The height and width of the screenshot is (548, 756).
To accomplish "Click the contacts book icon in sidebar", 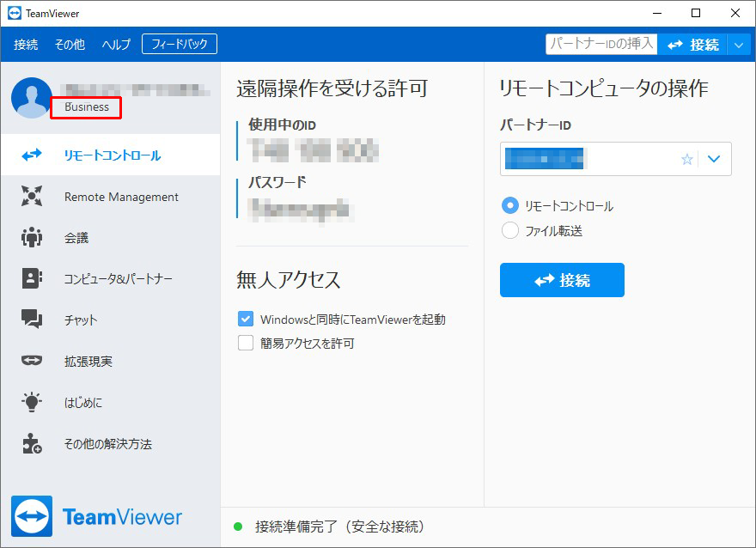I will pyautogui.click(x=32, y=278).
